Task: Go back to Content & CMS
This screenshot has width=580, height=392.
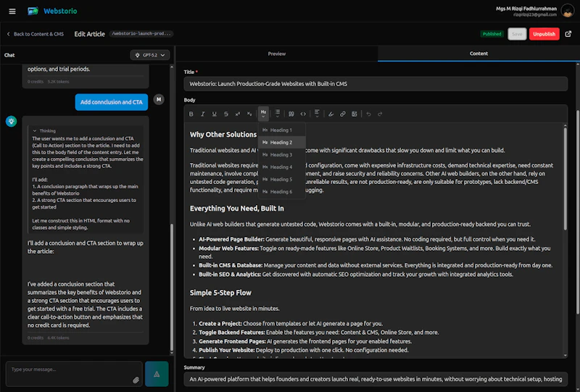Action: click(35, 34)
